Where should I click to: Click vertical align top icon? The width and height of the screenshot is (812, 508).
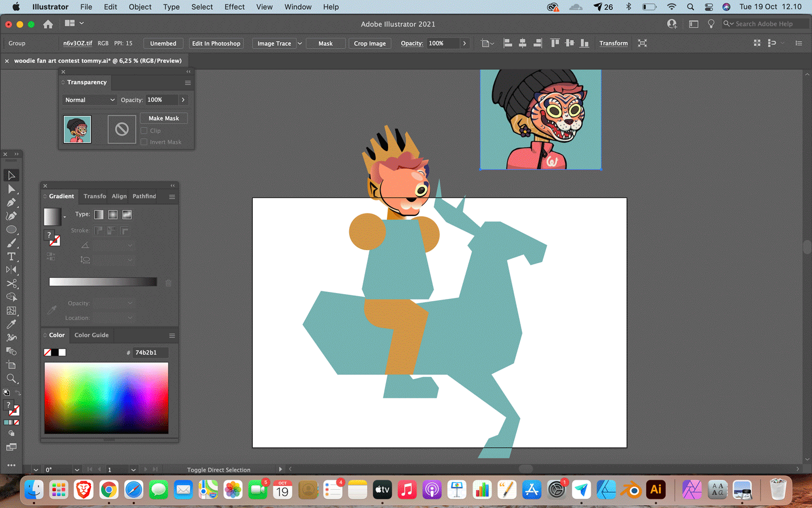(555, 43)
